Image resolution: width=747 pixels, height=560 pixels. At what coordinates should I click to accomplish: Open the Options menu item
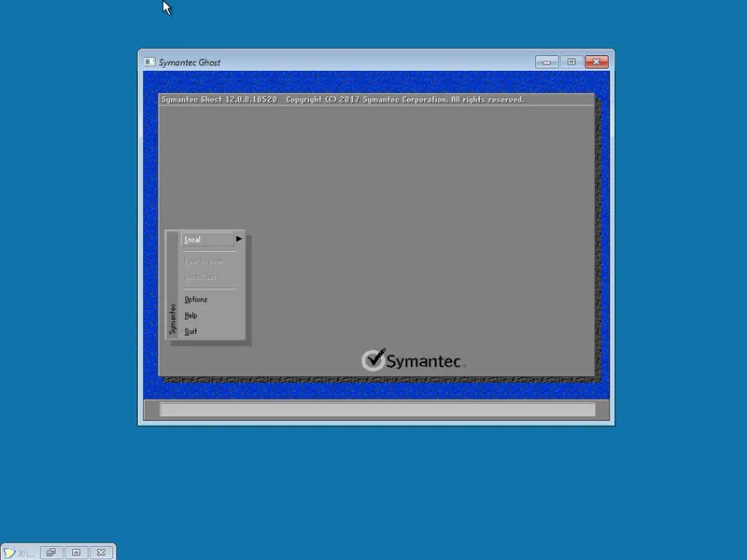196,299
